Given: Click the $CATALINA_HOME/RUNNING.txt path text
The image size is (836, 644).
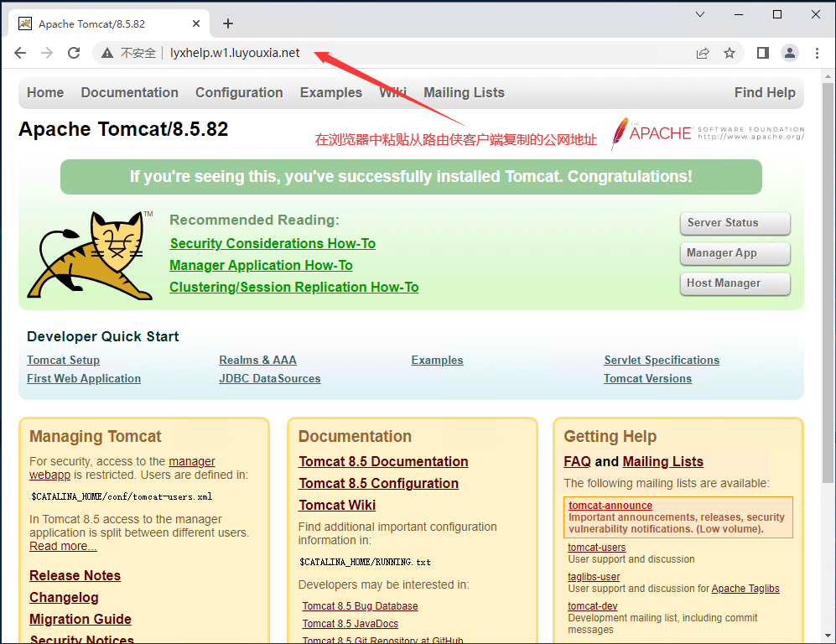Looking at the screenshot, I should click(x=365, y=563).
